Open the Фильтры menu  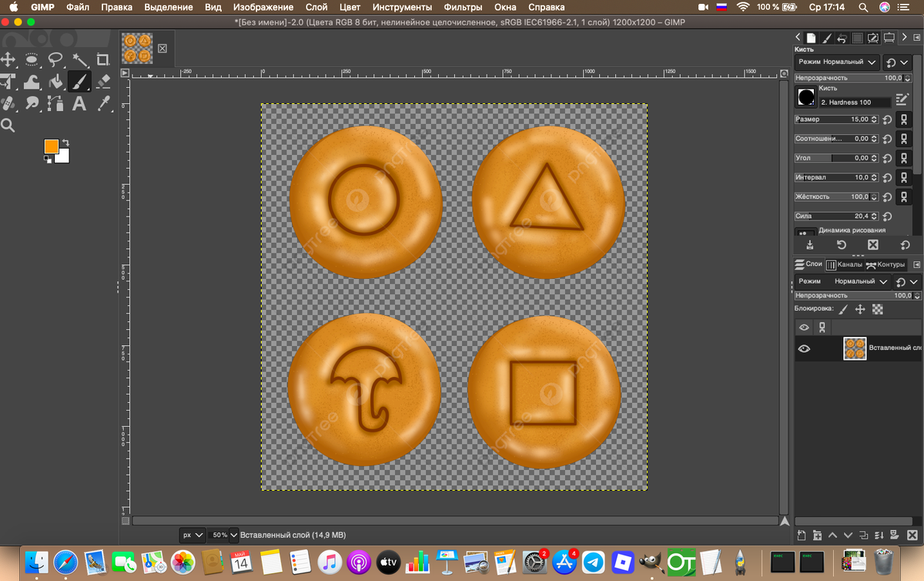coord(463,7)
